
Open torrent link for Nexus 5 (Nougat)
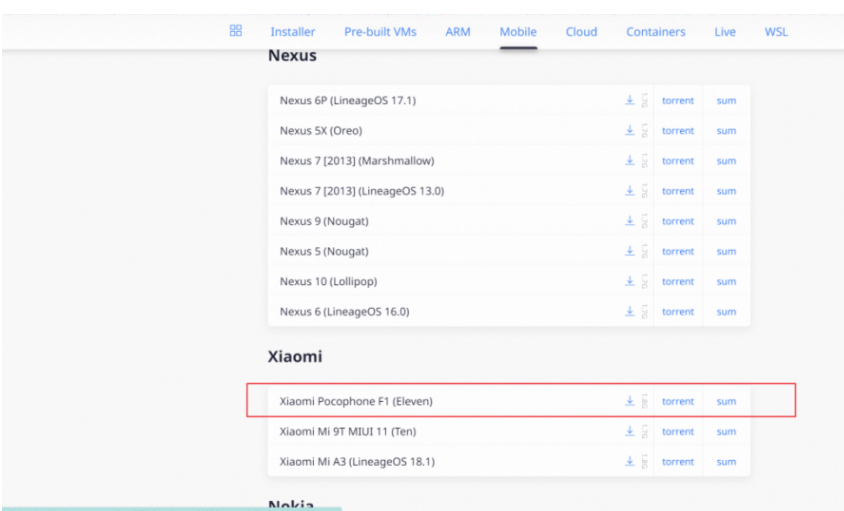(x=678, y=251)
